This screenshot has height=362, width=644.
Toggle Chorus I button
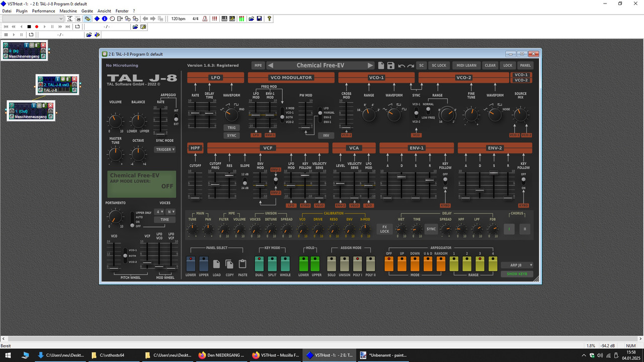(509, 229)
